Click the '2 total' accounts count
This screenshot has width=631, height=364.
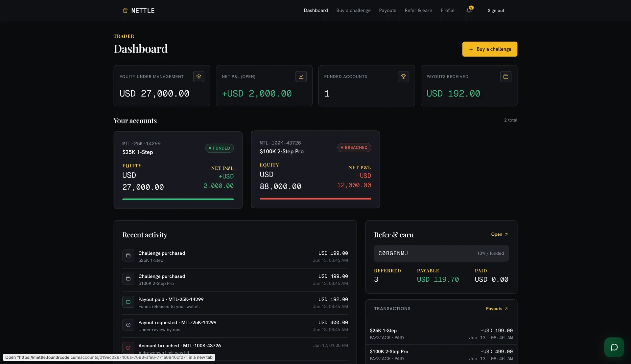tap(510, 120)
